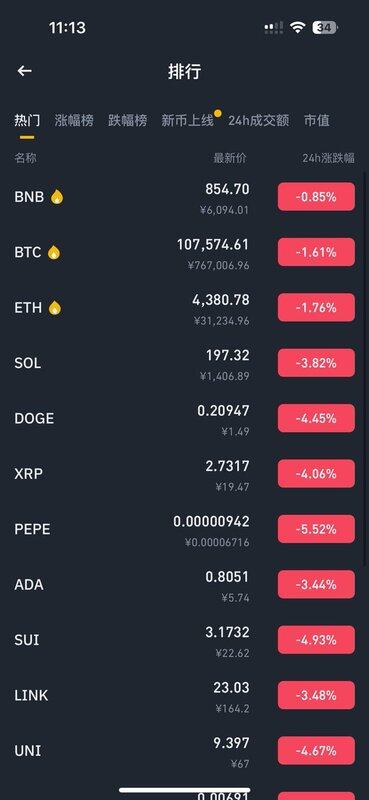The height and width of the screenshot is (800, 369).
Task: Tap the flame icon beside ETH
Action: point(55,308)
